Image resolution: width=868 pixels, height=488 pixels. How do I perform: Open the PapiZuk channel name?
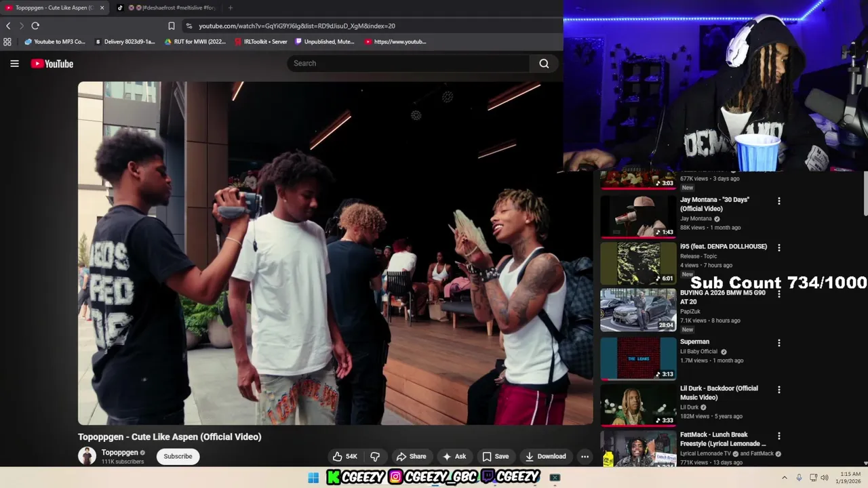click(x=690, y=312)
